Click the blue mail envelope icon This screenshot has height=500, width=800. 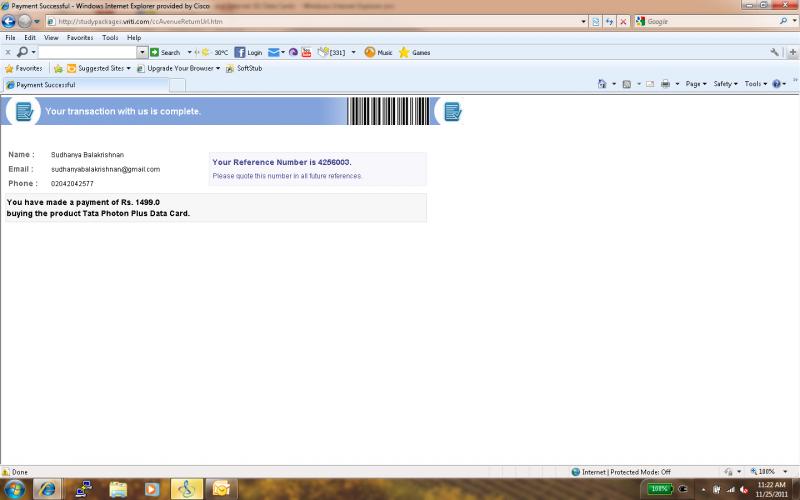click(x=273, y=52)
